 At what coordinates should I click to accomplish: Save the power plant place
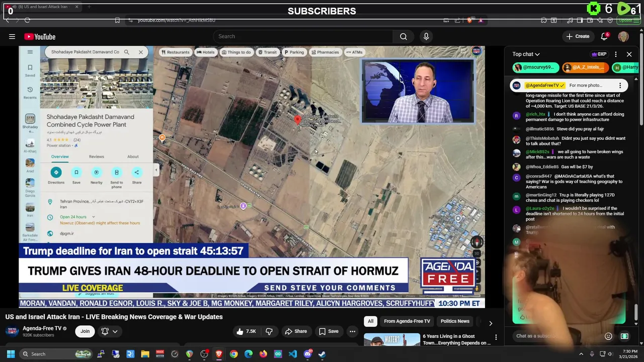76,172
